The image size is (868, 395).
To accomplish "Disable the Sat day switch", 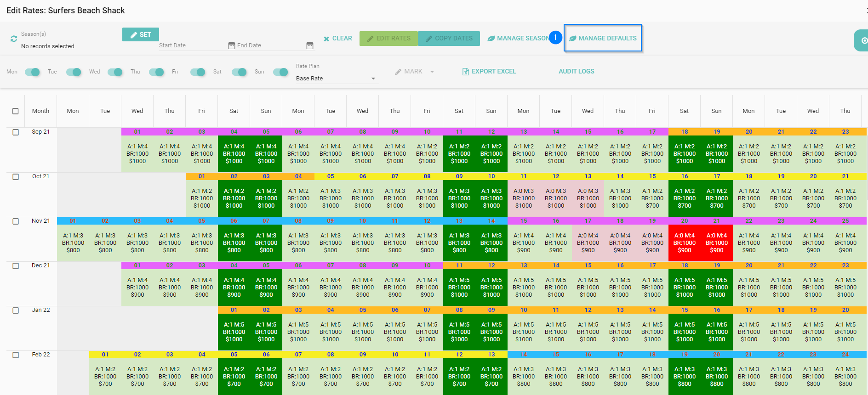I will click(x=239, y=72).
